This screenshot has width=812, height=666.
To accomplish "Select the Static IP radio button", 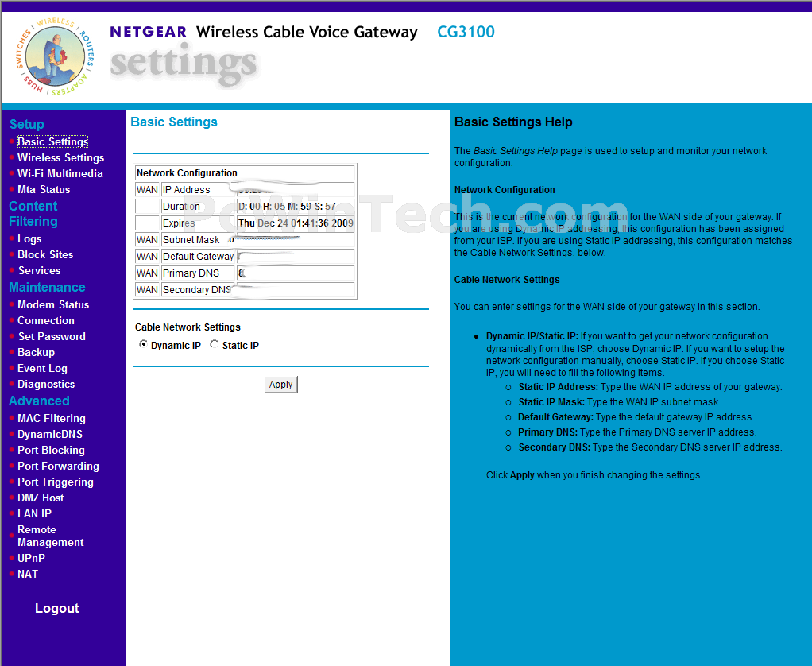I will pos(214,344).
